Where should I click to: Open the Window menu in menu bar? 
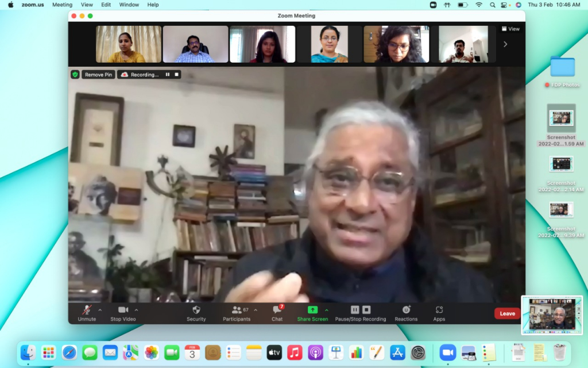[129, 5]
